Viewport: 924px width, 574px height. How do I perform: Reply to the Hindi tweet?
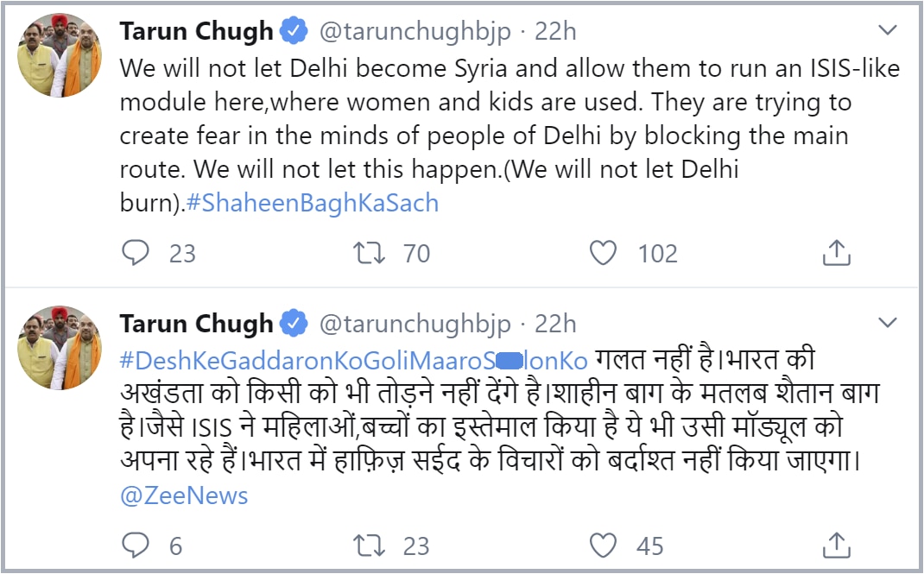pos(136,545)
